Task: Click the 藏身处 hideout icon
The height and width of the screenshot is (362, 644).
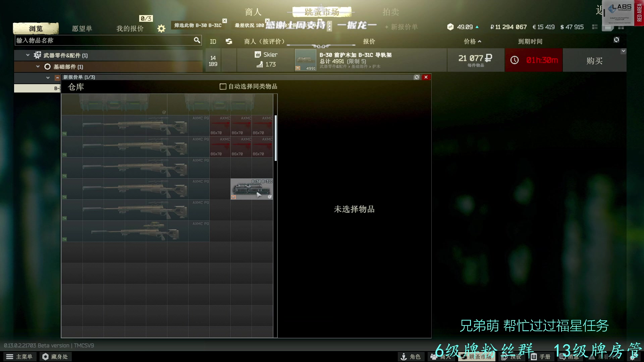Action: (45, 357)
